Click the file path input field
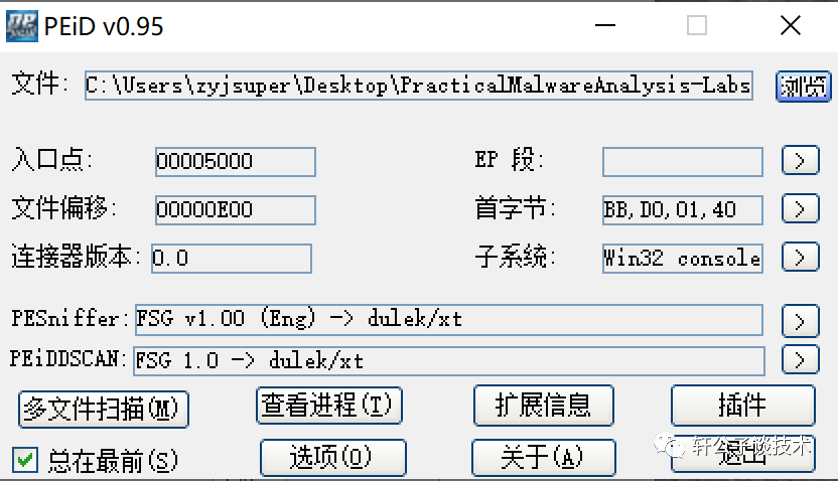 pyautogui.click(x=419, y=85)
